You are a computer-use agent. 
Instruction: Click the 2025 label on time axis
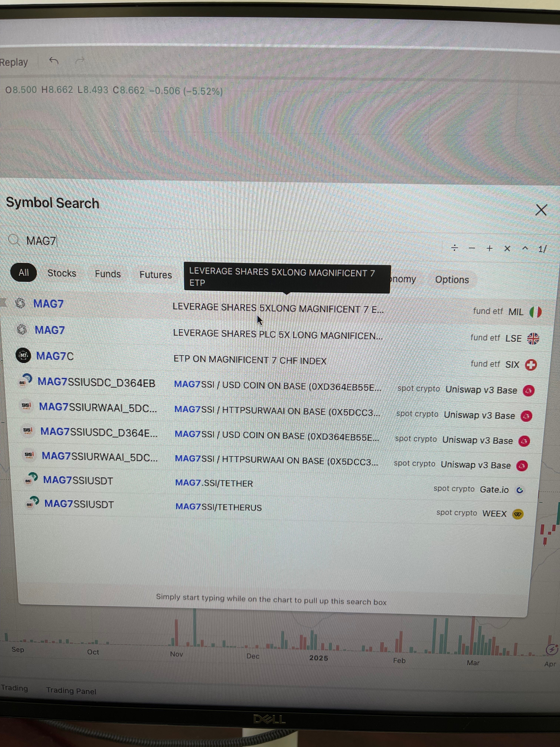point(319,658)
